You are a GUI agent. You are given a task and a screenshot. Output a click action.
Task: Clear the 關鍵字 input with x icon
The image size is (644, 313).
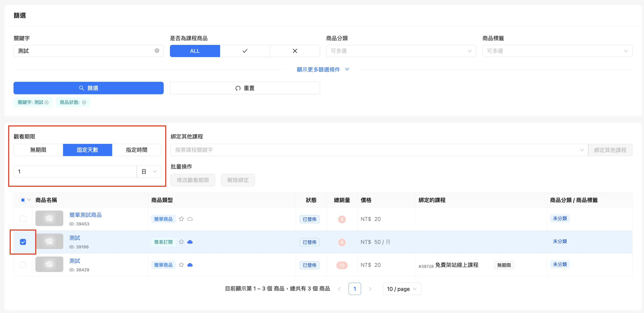157,51
